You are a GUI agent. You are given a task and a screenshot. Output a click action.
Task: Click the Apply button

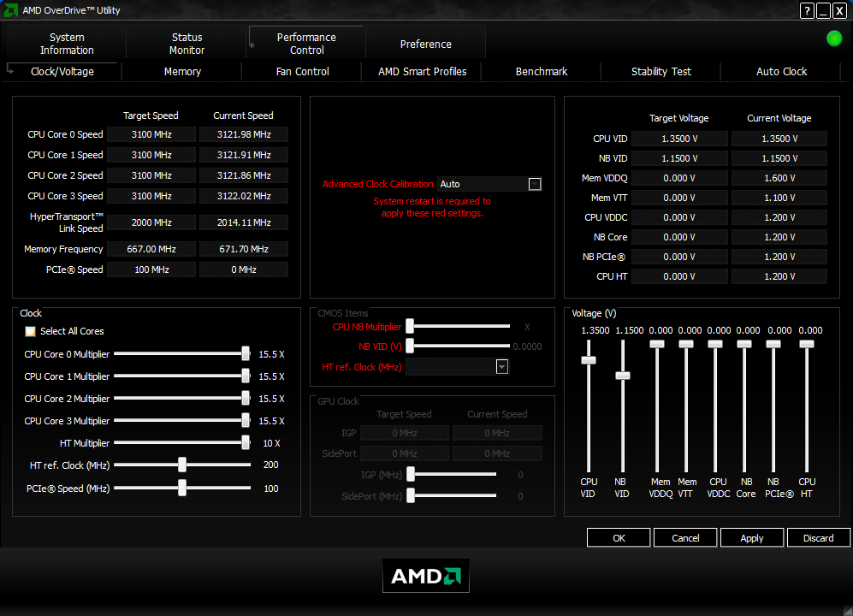(x=752, y=537)
